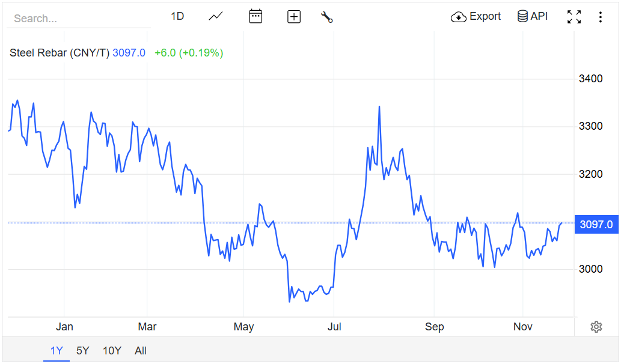This screenshot has height=364, width=621.
Task: Select the 1Y time range tab
Action: pos(57,351)
